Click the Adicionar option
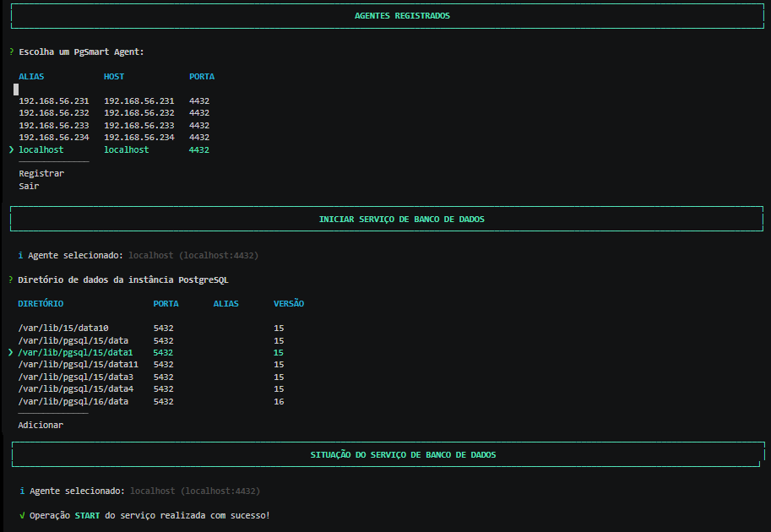The width and height of the screenshot is (771, 532). point(41,425)
